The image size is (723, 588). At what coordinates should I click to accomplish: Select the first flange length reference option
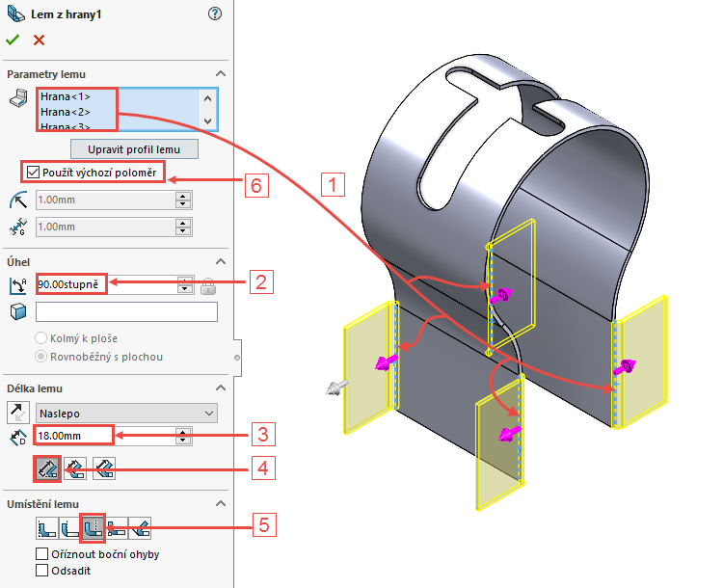(47, 469)
